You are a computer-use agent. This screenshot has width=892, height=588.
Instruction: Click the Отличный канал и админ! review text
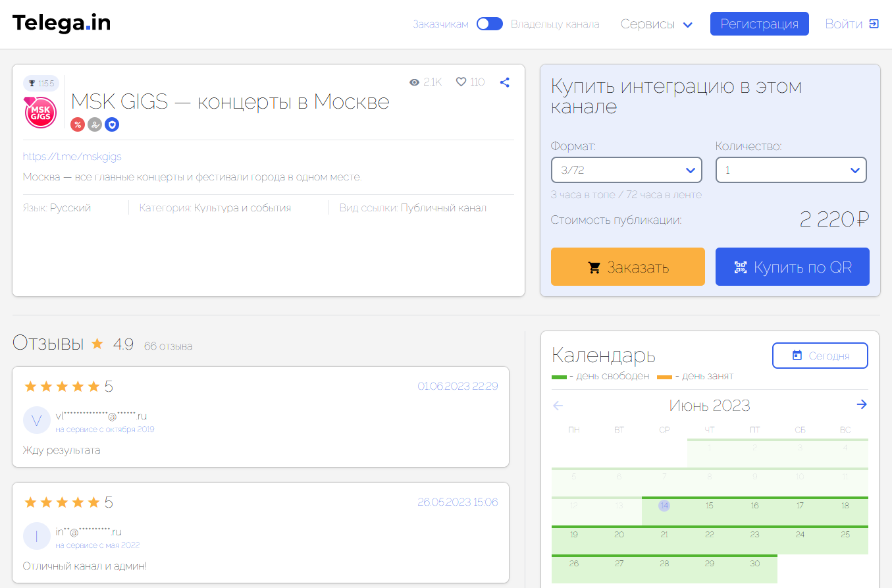(85, 566)
